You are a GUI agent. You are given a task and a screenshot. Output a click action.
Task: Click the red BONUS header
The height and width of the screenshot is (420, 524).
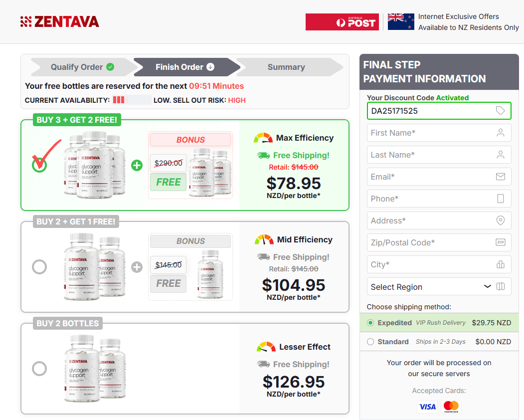[190, 140]
